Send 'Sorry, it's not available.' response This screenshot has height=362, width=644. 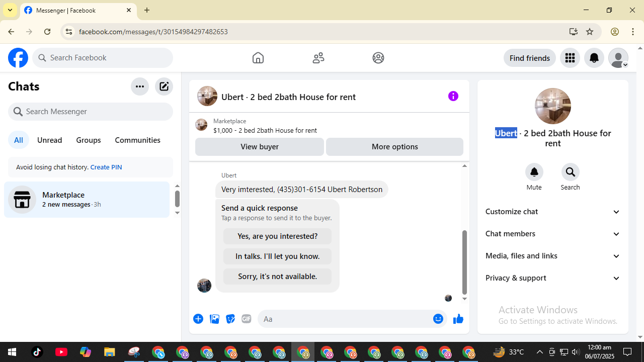[278, 277]
